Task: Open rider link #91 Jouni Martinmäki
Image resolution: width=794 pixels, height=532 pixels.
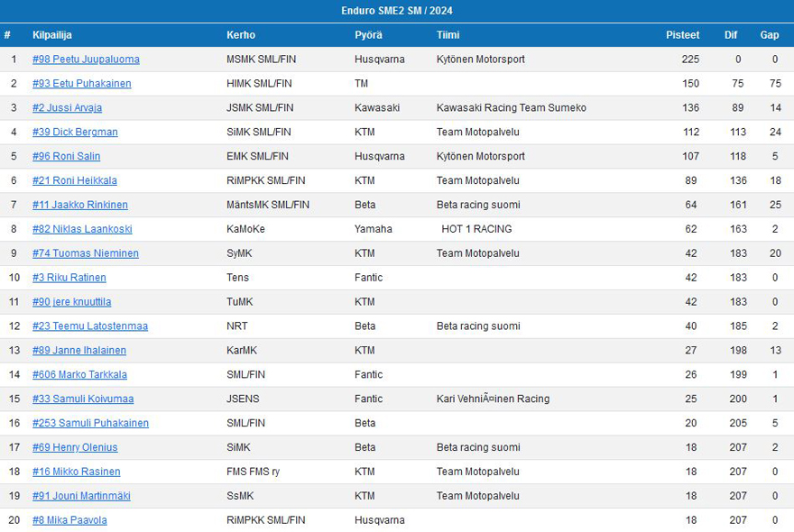Action: pyautogui.click(x=81, y=497)
